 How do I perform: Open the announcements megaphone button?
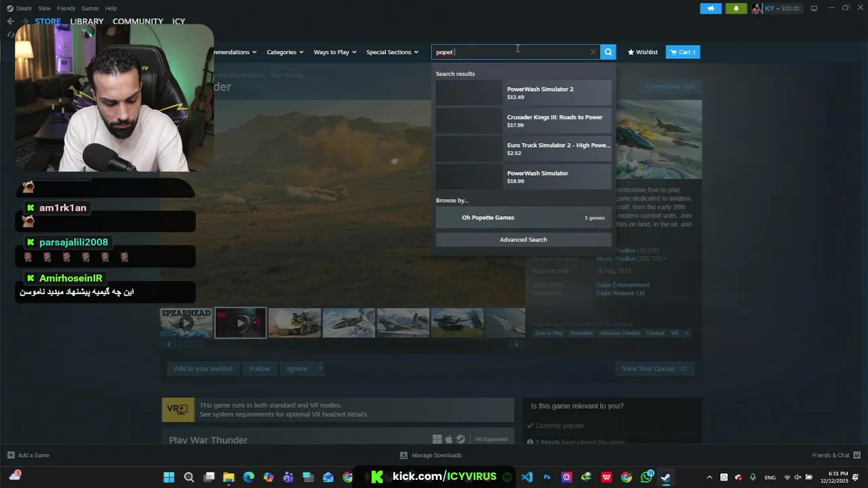pos(711,9)
